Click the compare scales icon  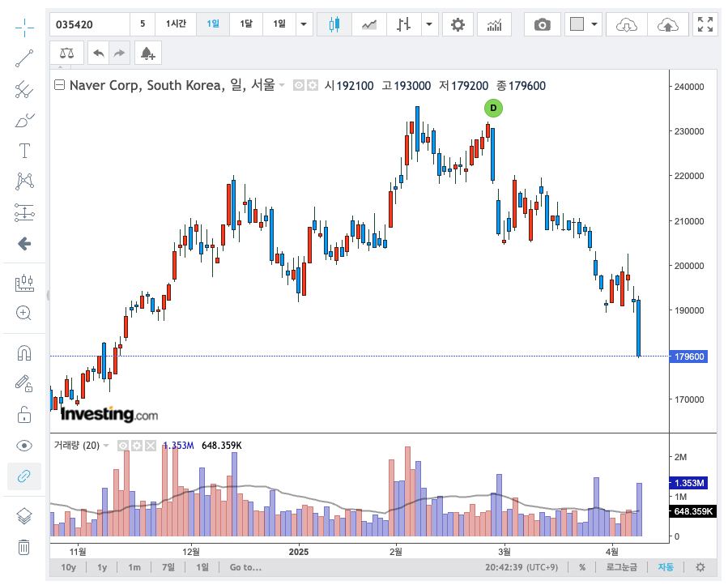(67, 53)
